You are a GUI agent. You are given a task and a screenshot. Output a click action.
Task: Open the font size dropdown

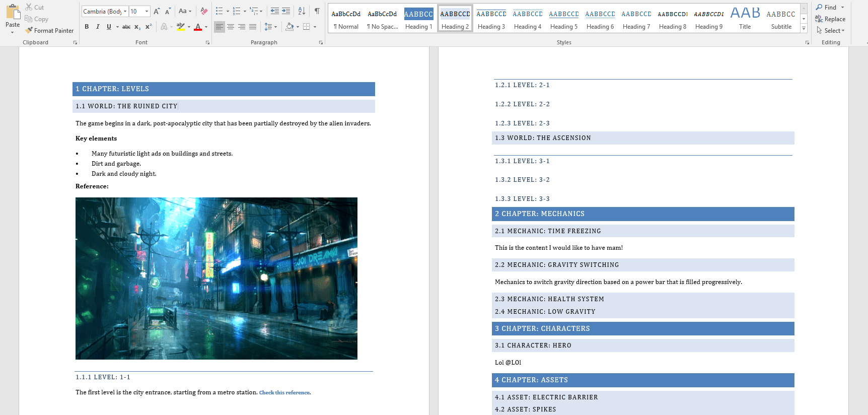(x=147, y=12)
